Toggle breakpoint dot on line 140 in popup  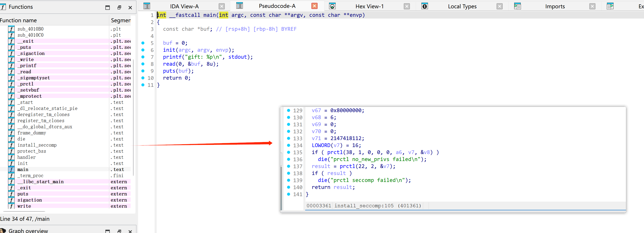pos(289,187)
